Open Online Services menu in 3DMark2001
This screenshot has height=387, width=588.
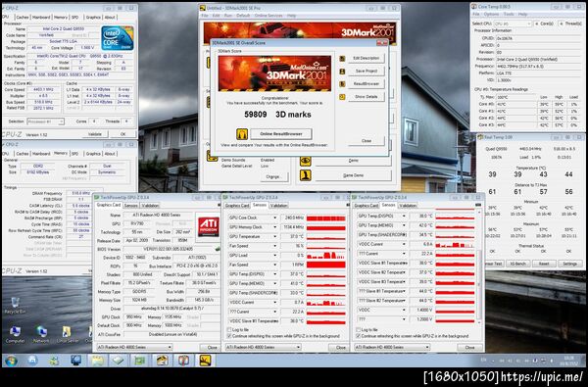(x=269, y=16)
